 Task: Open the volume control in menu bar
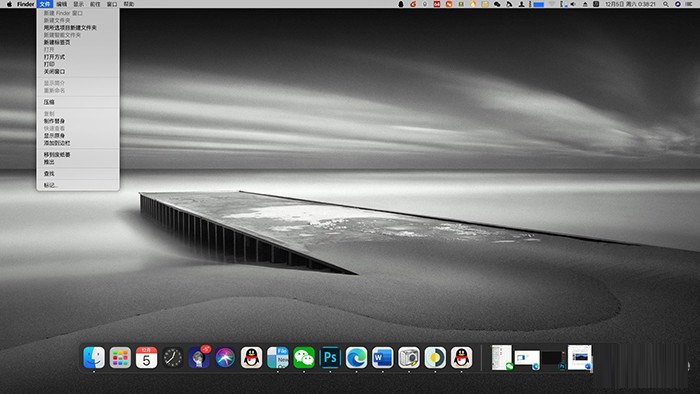click(573, 4)
